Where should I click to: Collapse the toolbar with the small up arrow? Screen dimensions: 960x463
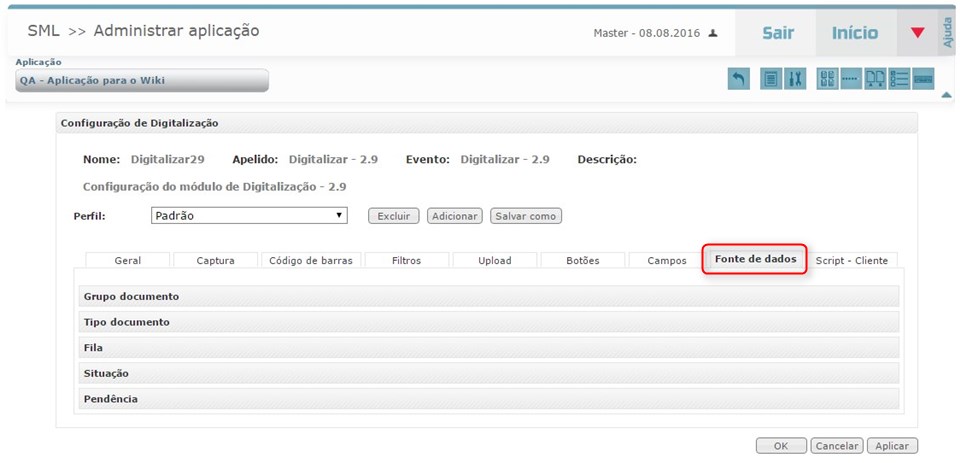pos(946,95)
